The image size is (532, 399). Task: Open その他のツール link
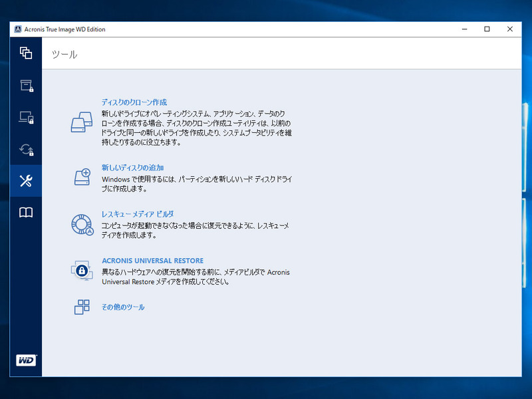(123, 307)
